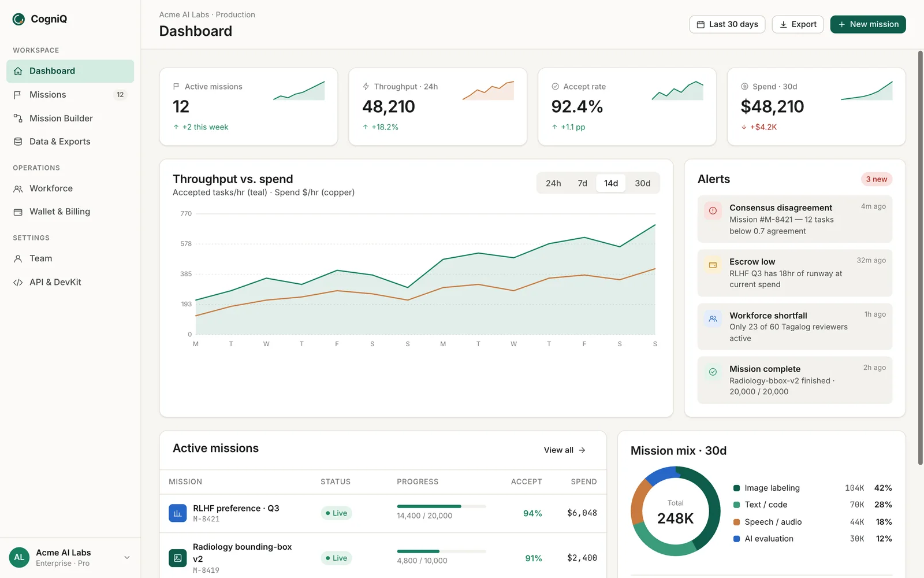The image size is (924, 578).
Task: Click the Radiology bounding-box mission image icon
Action: (x=177, y=558)
